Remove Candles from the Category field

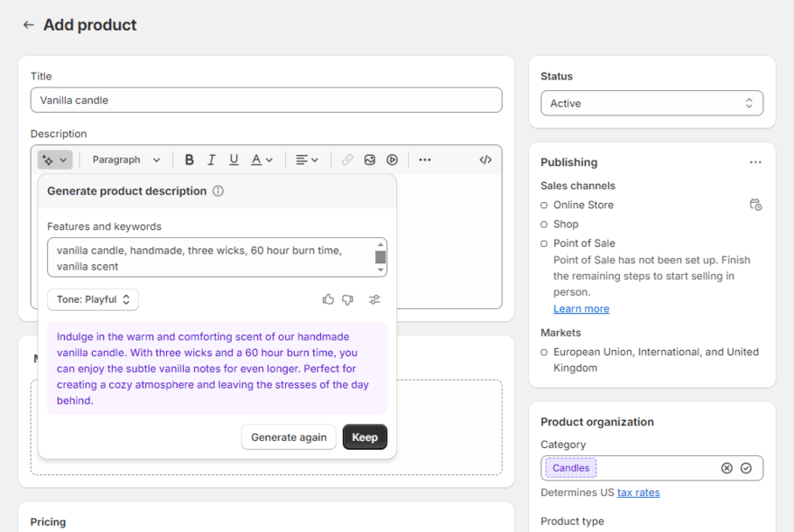point(726,468)
